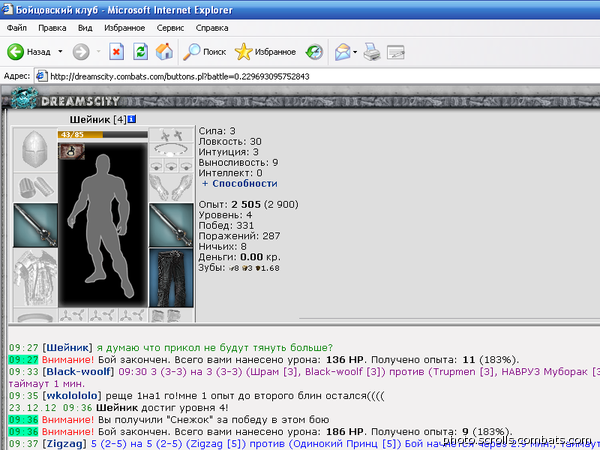Viewport: 600px width, 450px height.
Task: Click the middle ring slot
Action: tap(171, 165)
